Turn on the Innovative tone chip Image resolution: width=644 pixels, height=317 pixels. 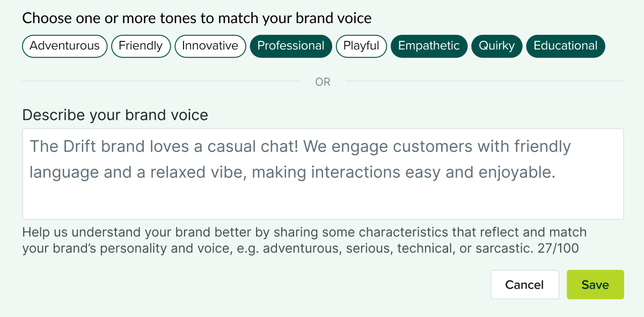[210, 46]
